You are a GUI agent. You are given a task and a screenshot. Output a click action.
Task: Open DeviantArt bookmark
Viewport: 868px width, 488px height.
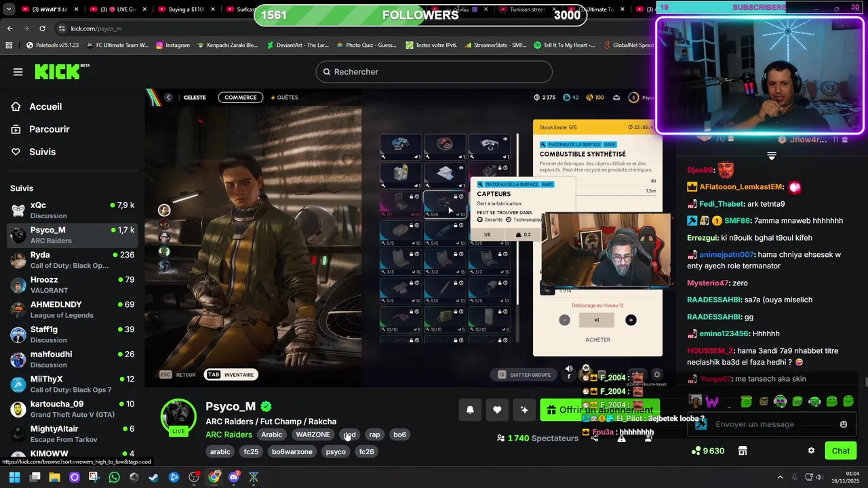297,45
